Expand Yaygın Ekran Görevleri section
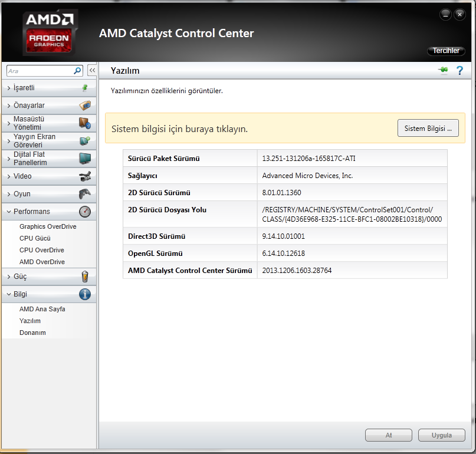 tap(49, 140)
